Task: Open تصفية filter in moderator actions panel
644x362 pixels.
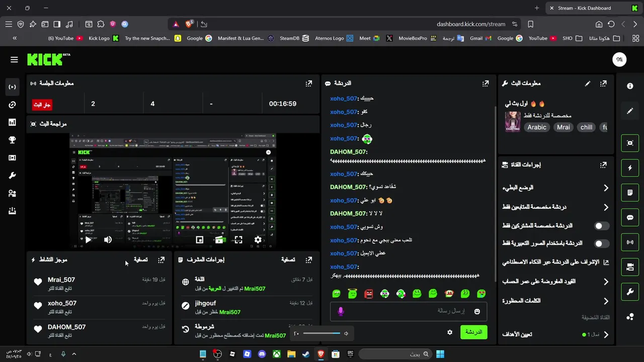Action: [x=288, y=260]
